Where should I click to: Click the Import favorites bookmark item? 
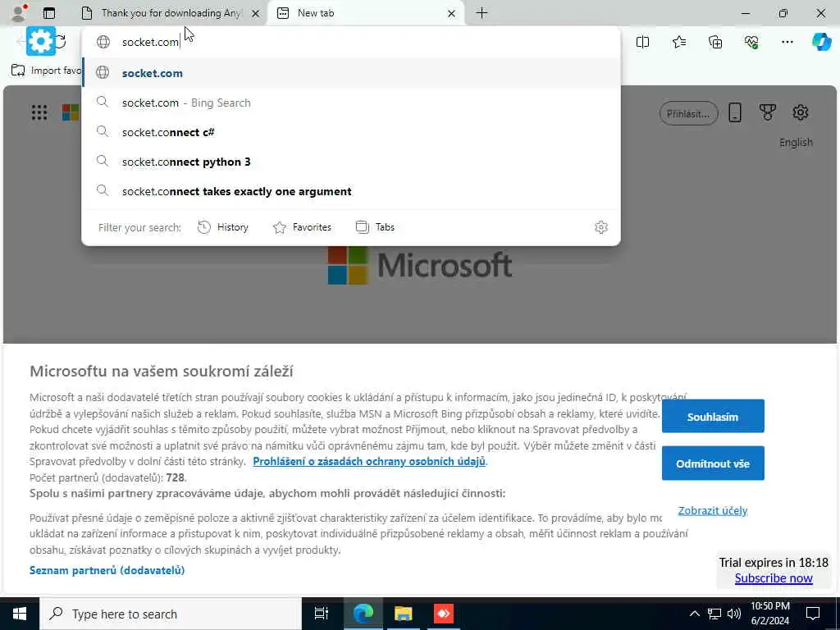click(x=46, y=71)
